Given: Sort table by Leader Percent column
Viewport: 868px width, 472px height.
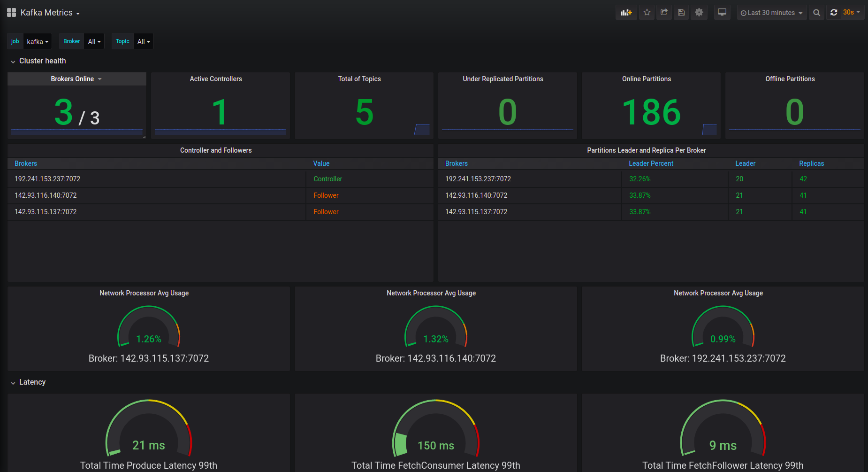Looking at the screenshot, I should (651, 163).
